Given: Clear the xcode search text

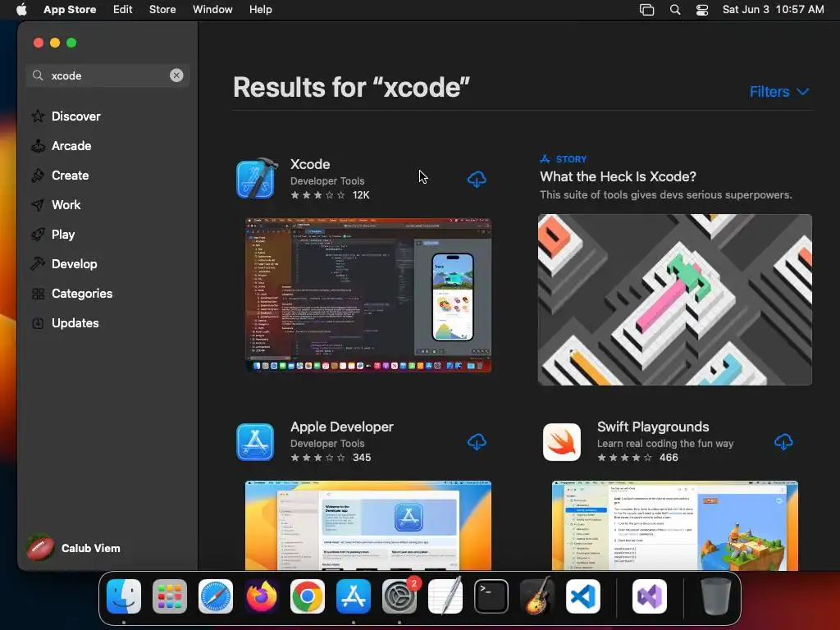Looking at the screenshot, I should [176, 75].
